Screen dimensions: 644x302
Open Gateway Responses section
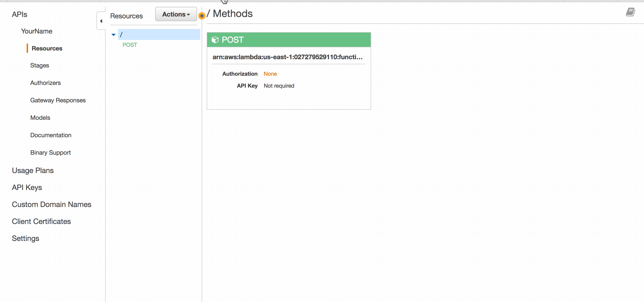(58, 101)
